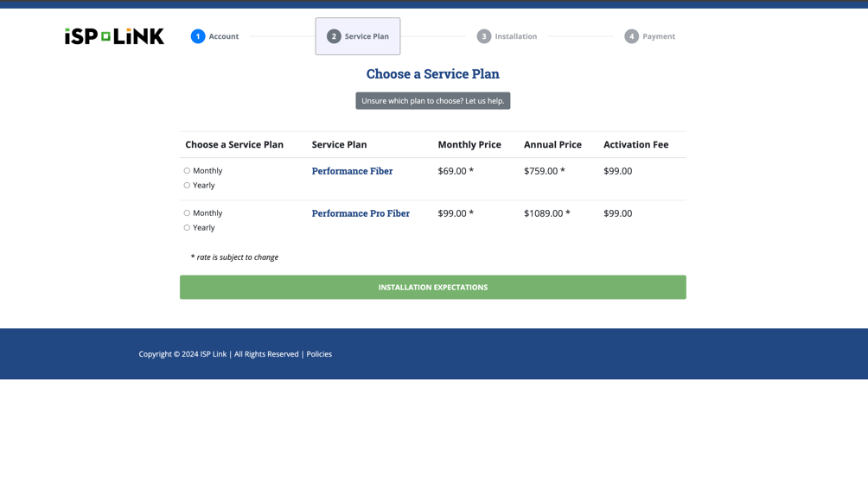Jump to the Installation step label

point(516,36)
